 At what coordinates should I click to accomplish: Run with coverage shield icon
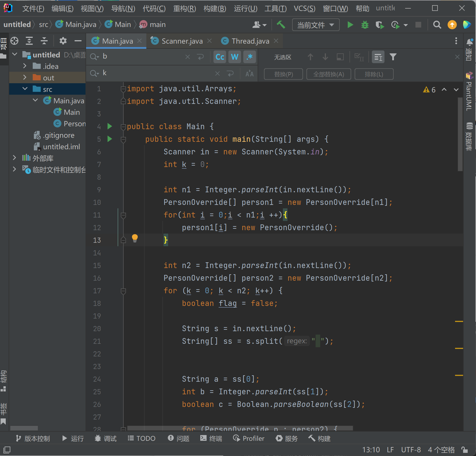379,25
